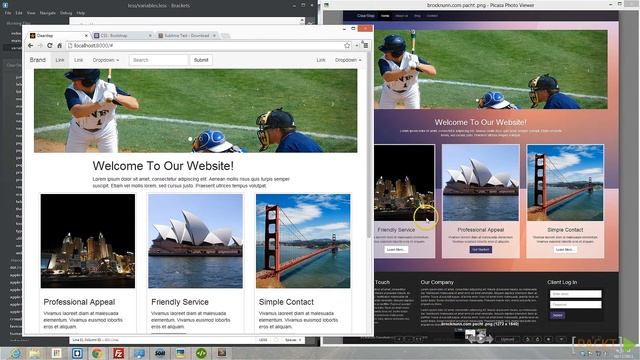The image size is (640, 360).
Task: Select the highlighted active Link in navbar
Action: (60, 60)
